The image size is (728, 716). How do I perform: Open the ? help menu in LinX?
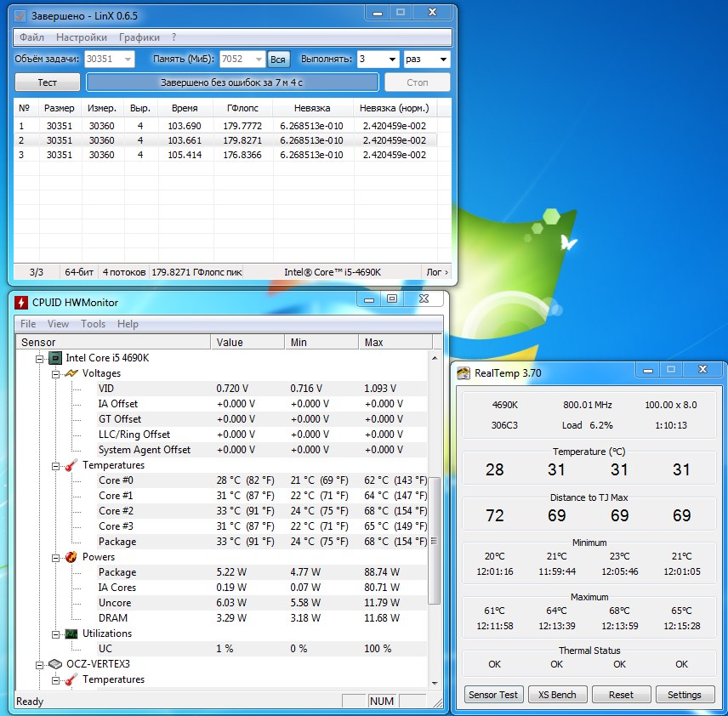(x=173, y=37)
